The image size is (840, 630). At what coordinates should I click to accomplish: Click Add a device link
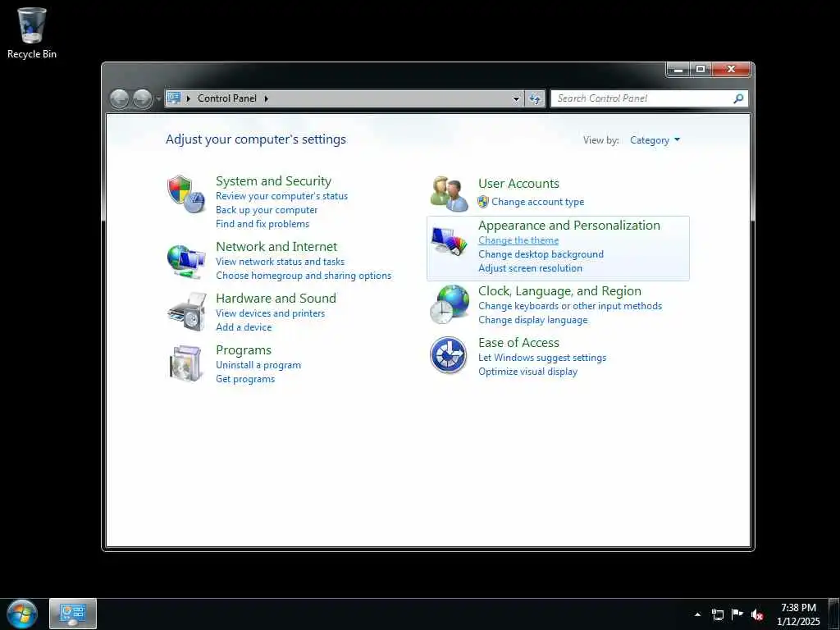(244, 326)
